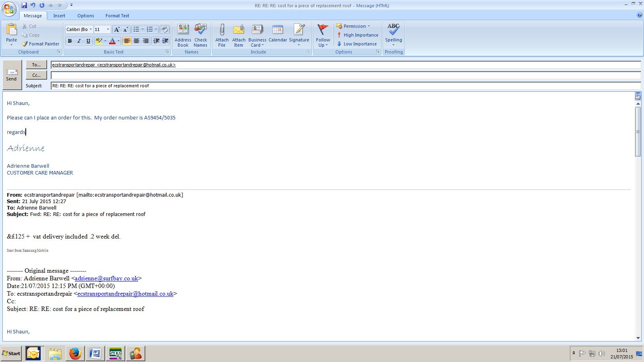Toggle bold formatting

coord(70,41)
